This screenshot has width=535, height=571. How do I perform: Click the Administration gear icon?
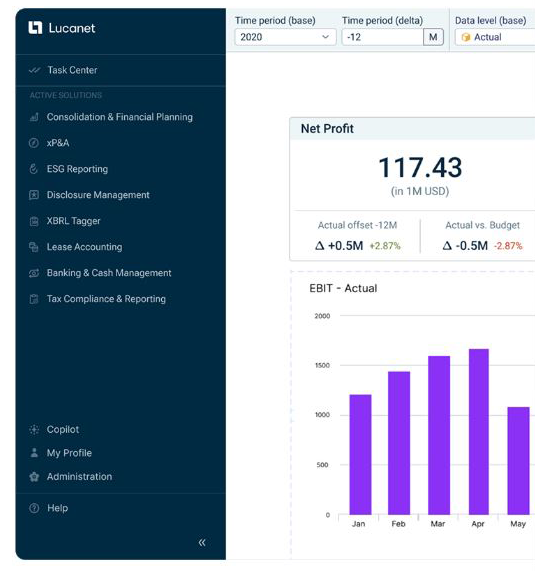pos(34,476)
